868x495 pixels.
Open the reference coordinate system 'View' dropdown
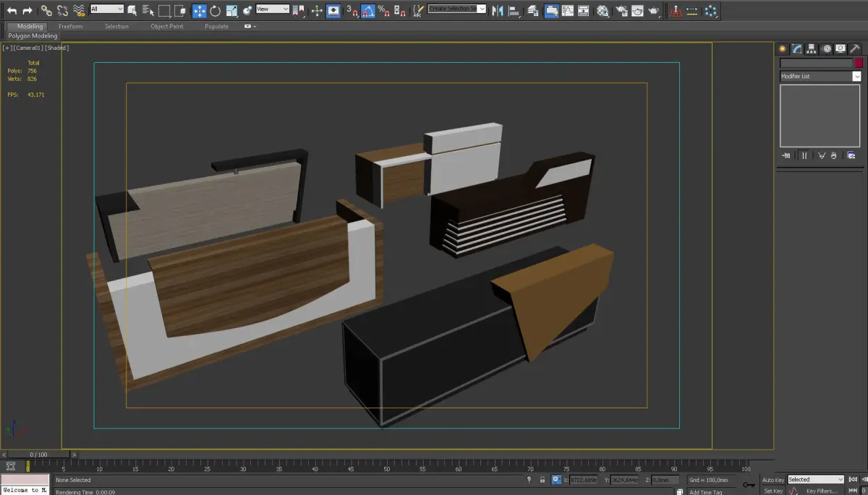[273, 9]
